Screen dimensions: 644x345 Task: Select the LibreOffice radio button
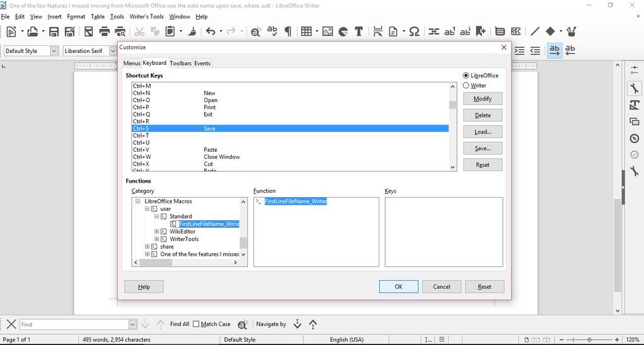coord(466,76)
